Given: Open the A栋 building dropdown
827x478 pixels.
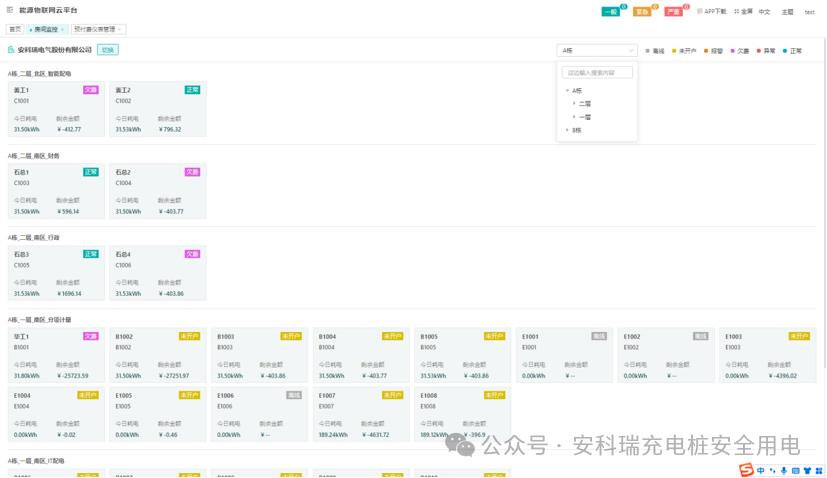Looking at the screenshot, I should tap(596, 50).
